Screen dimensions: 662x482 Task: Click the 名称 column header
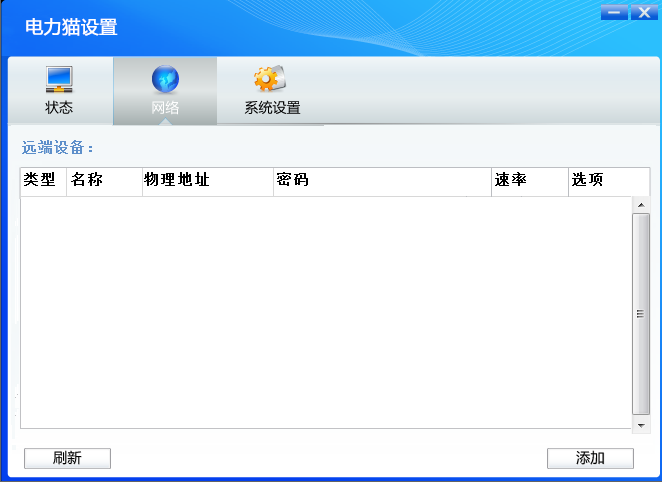104,182
